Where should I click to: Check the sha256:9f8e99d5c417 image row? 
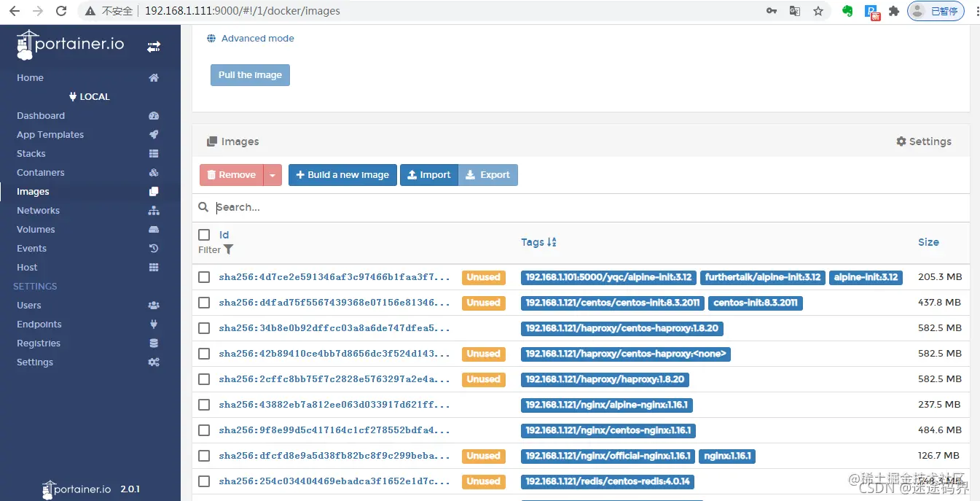(204, 430)
